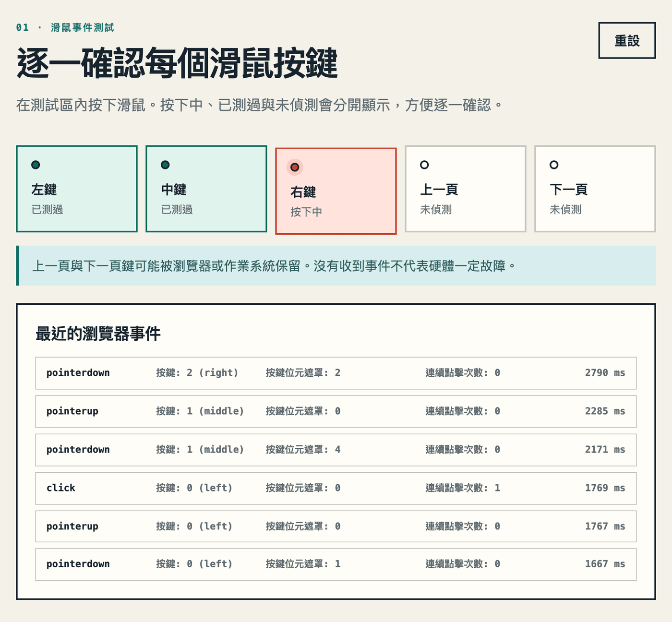
Task: Select the pointerup row with 0 (left)
Action: 336,526
